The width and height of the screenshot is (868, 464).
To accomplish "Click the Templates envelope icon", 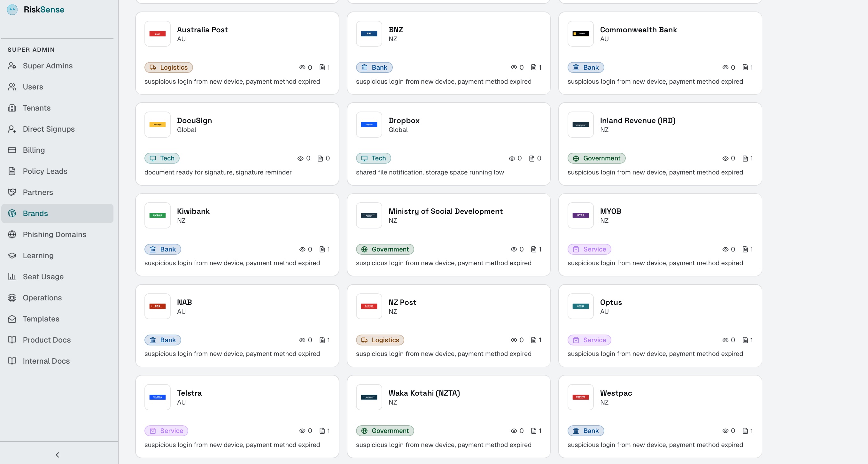I will [x=12, y=319].
